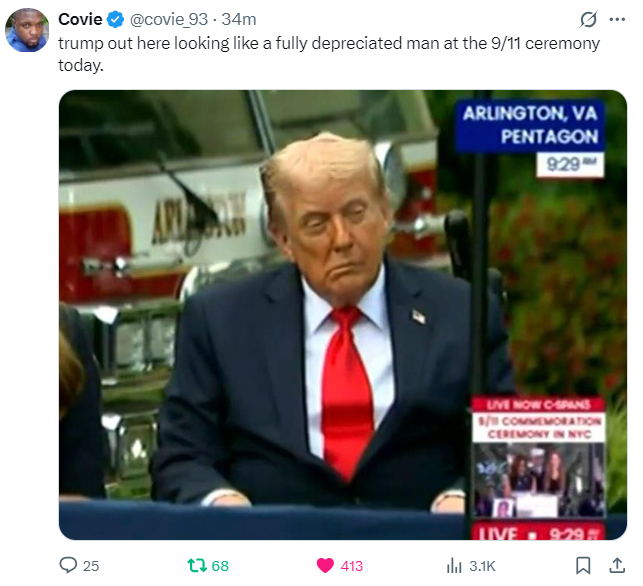This screenshot has height=586, width=643.
Task: Click the blue verified badge
Action: [115, 20]
